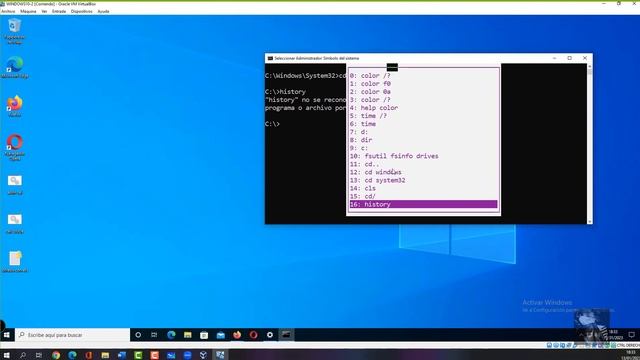Image resolution: width=640 pixels, height=360 pixels.
Task: Open File Explorer on guest taskbar
Action: click(187, 335)
